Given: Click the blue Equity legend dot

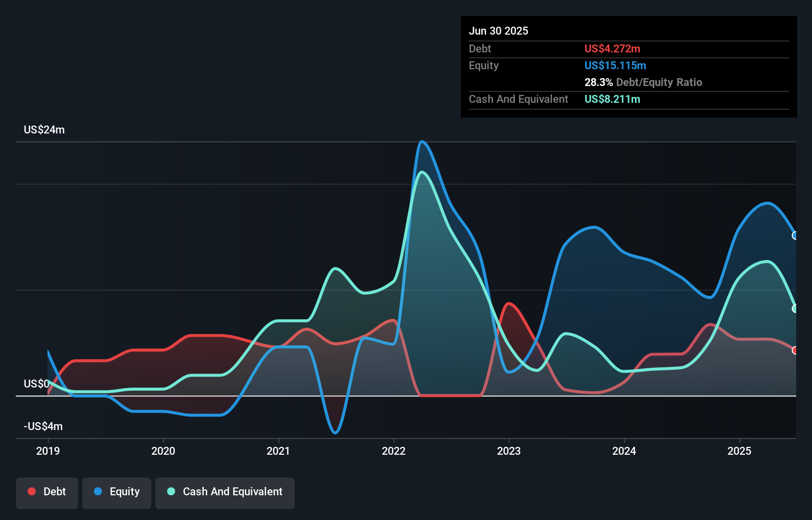Looking at the screenshot, I should coord(98,491).
